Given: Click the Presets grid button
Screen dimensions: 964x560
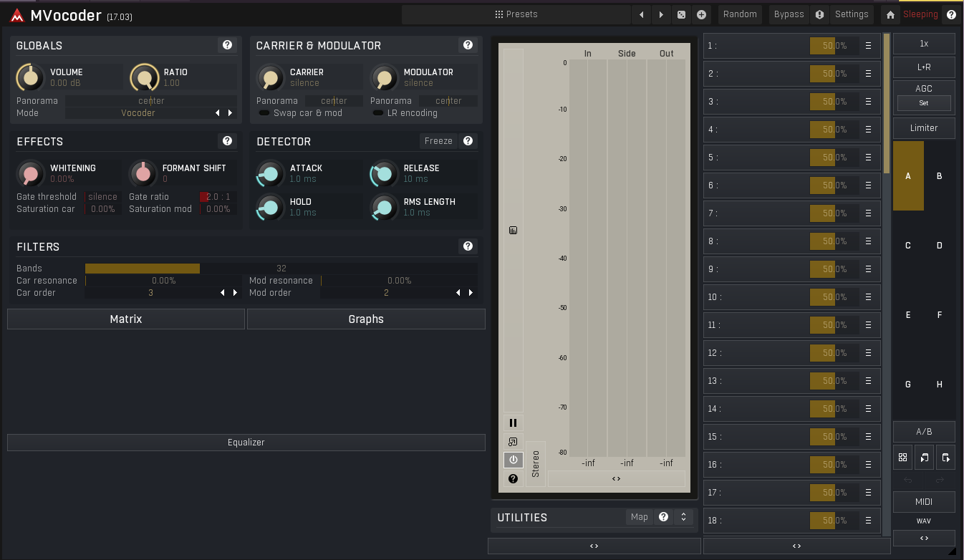Looking at the screenshot, I should [x=516, y=14].
